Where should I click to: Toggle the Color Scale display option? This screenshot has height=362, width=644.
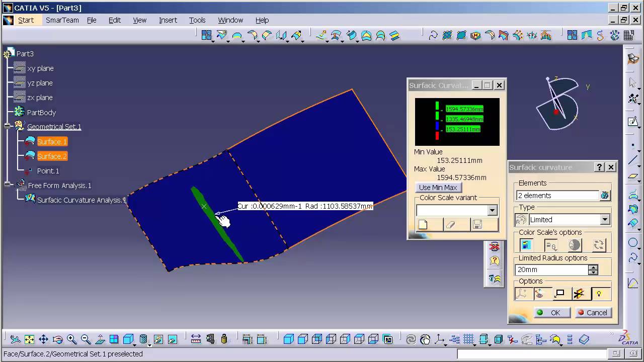coord(527,245)
